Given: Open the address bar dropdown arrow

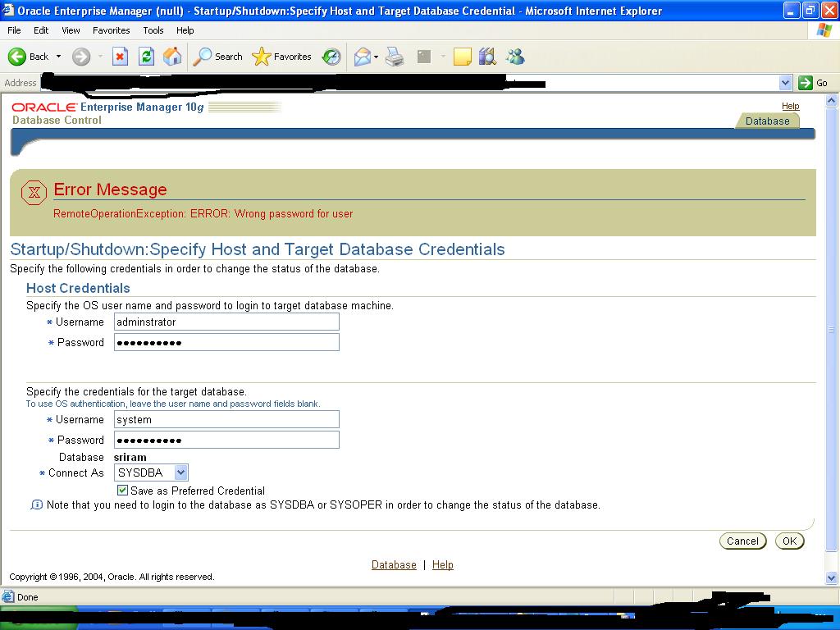Looking at the screenshot, I should [785, 83].
